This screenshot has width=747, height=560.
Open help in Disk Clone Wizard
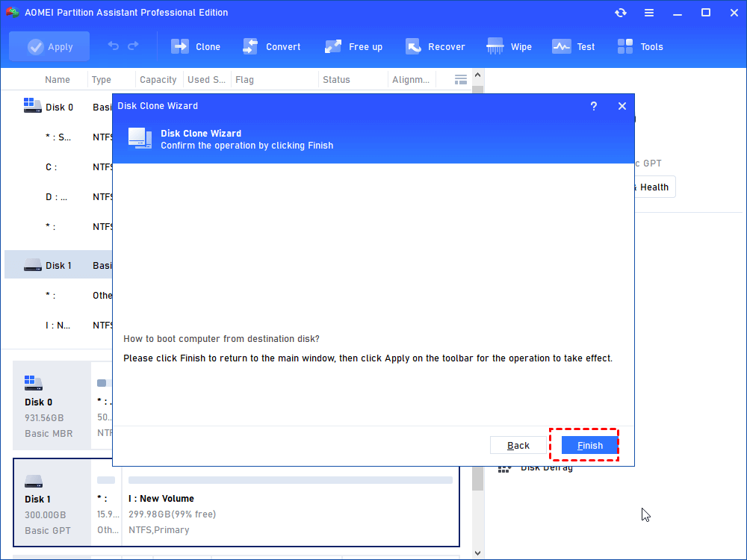click(x=594, y=106)
